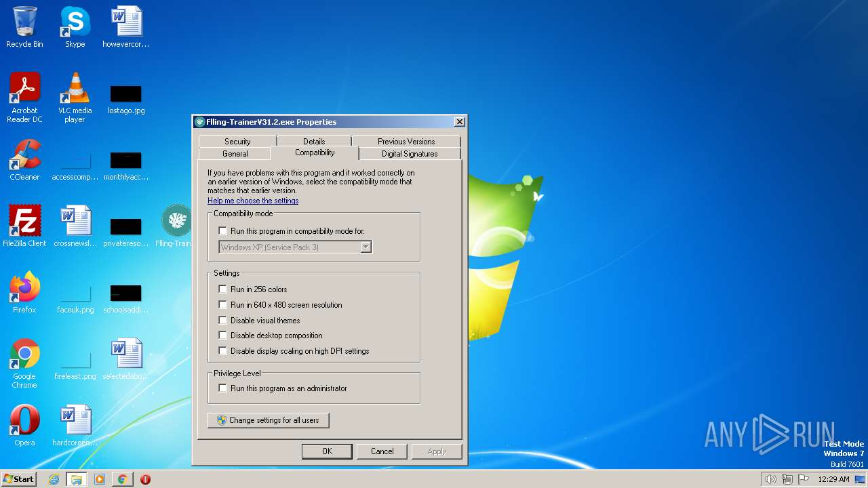Launch Opera desktop shortcut
Screen dimensions: 868x488
24,425
